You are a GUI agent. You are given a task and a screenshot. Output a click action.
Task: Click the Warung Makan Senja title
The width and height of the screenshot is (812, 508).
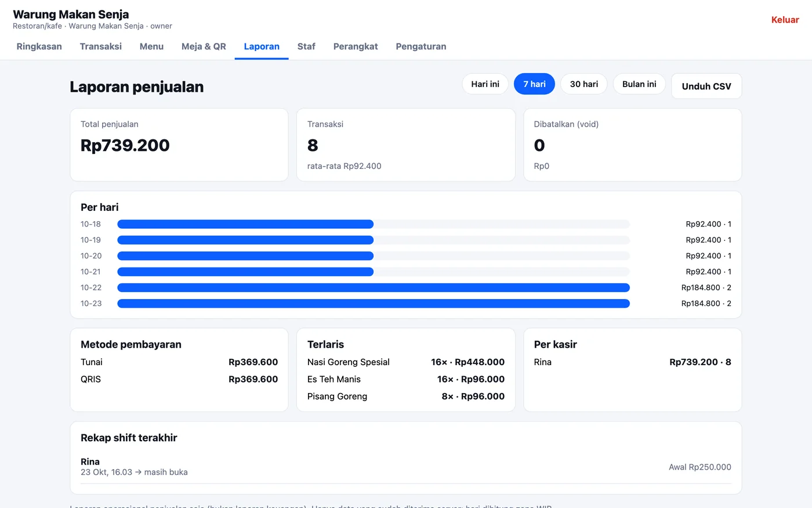tap(71, 15)
